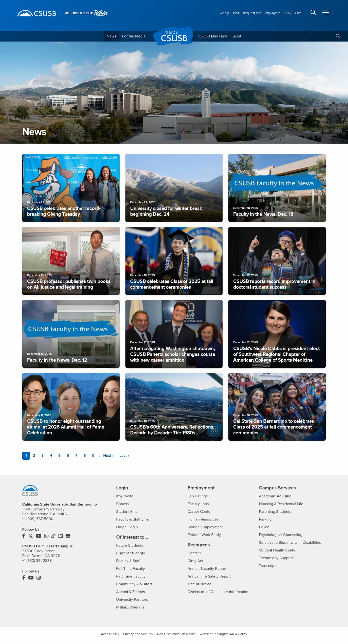Open Palm Desert Campus YouTube icon
Image resolution: width=348 pixels, height=644 pixels.
pos(31,578)
